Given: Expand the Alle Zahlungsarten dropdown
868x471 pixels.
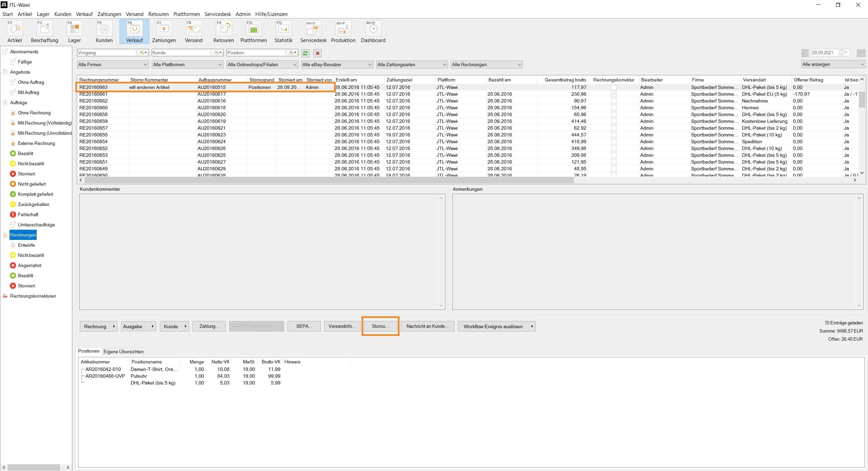Looking at the screenshot, I should [x=412, y=64].
